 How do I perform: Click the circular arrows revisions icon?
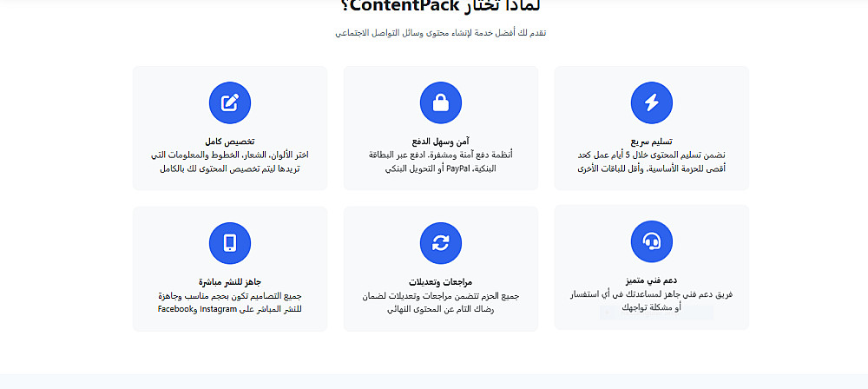(441, 242)
